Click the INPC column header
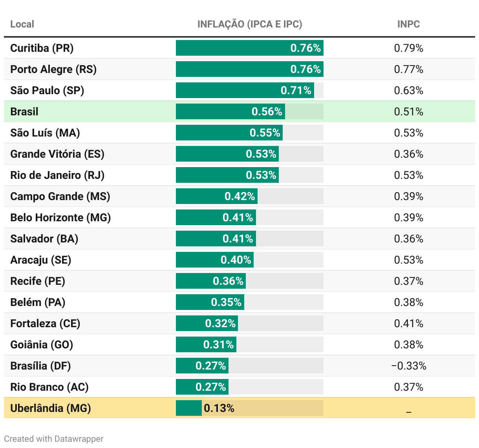The width and height of the screenshot is (479, 448). click(408, 24)
